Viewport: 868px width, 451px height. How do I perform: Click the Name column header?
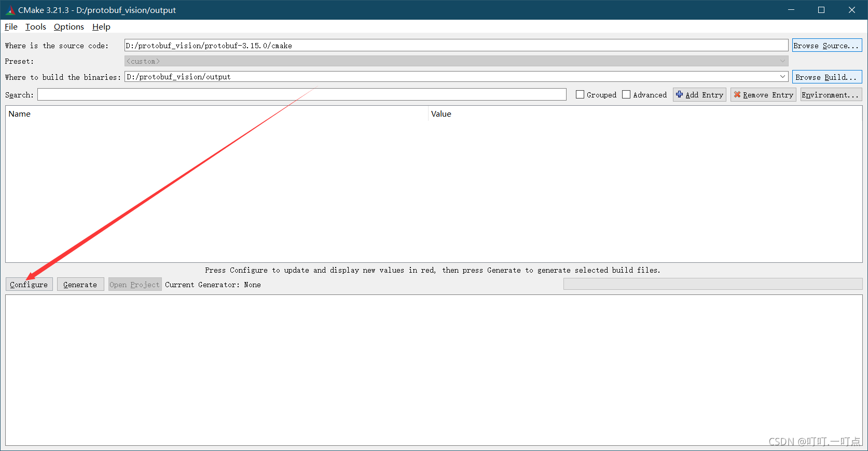(x=217, y=114)
